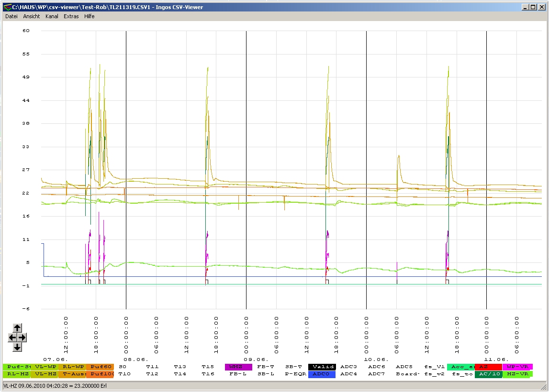The width and height of the screenshot is (549, 392).
Task: Open the Kanal menu
Action: click(x=52, y=16)
